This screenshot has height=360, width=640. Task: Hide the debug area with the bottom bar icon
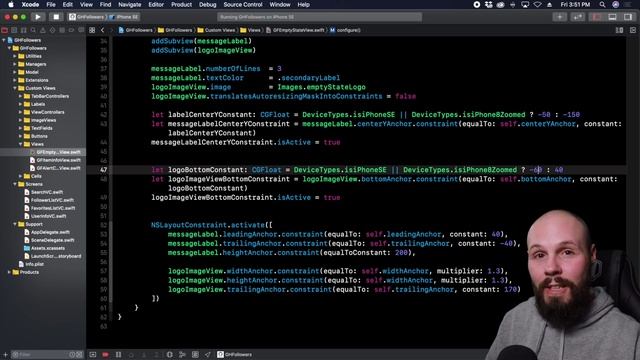click(x=93, y=354)
